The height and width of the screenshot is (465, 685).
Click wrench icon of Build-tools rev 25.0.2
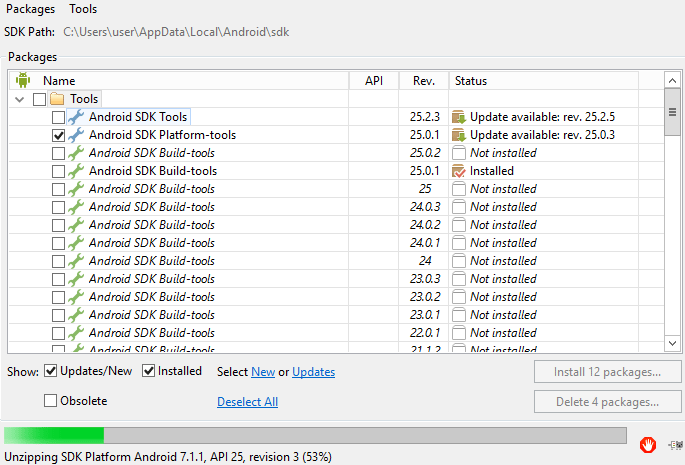click(76, 153)
